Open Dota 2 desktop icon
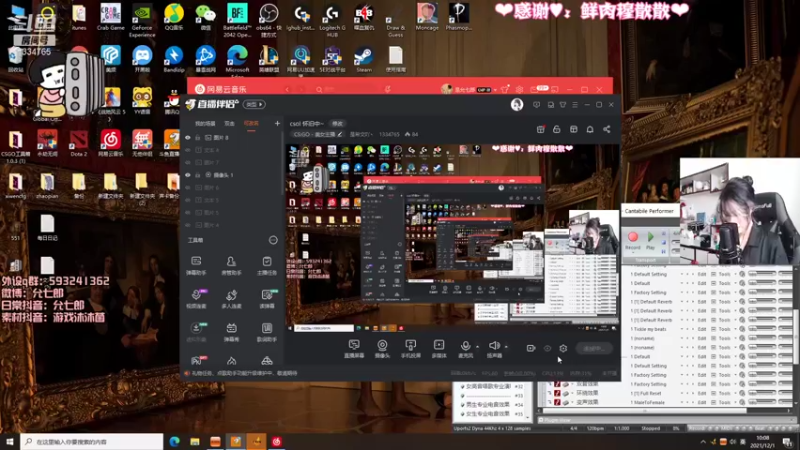Image resolution: width=800 pixels, height=450 pixels. (x=79, y=143)
